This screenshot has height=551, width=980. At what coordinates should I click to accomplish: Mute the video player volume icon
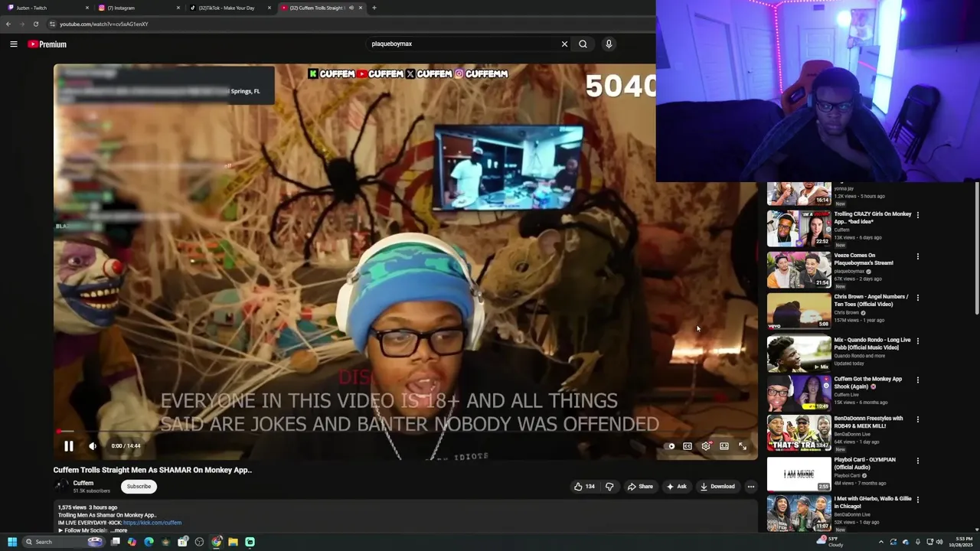point(93,446)
